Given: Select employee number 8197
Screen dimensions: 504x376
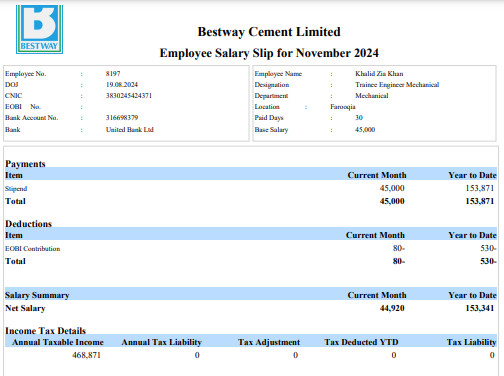Looking at the screenshot, I should (x=113, y=74).
